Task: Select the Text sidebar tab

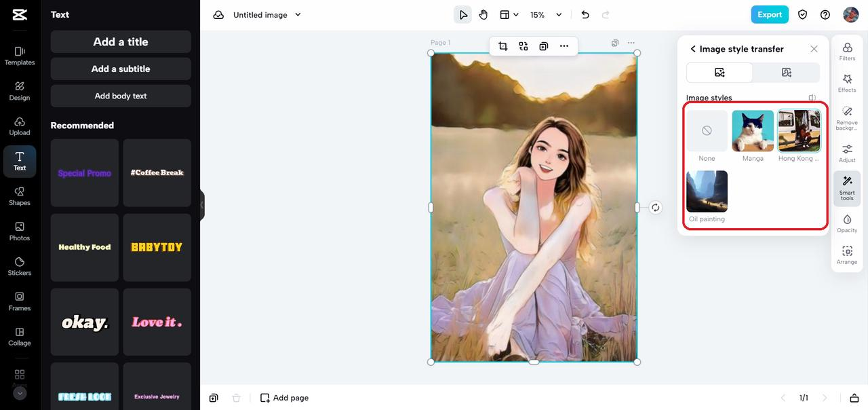Action: 20,162
